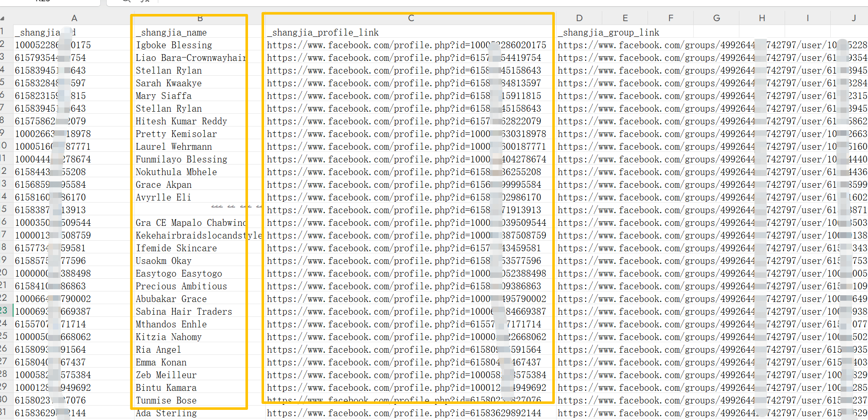Click the _shangjia_group_link header cell
Screen dimensions: 868x420
click(608, 33)
